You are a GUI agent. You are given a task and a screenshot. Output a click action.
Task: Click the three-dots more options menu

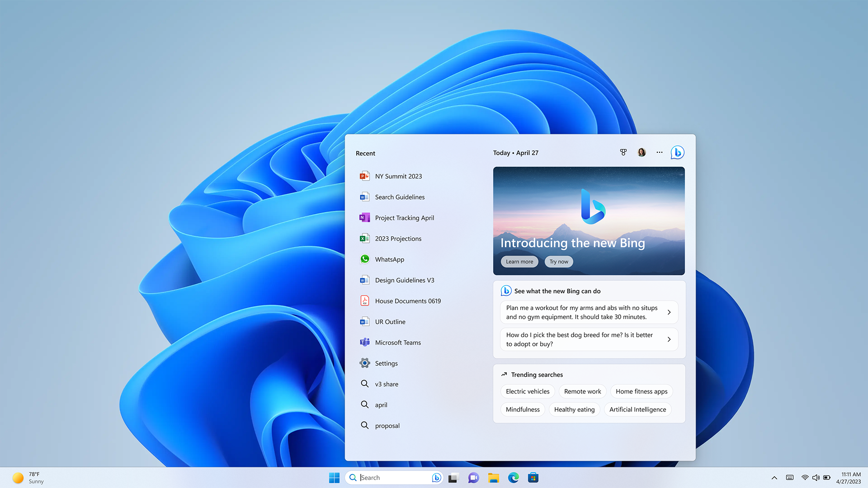tap(659, 152)
